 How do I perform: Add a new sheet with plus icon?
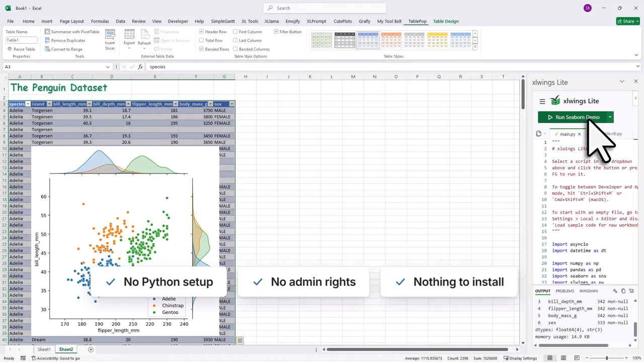click(91, 349)
